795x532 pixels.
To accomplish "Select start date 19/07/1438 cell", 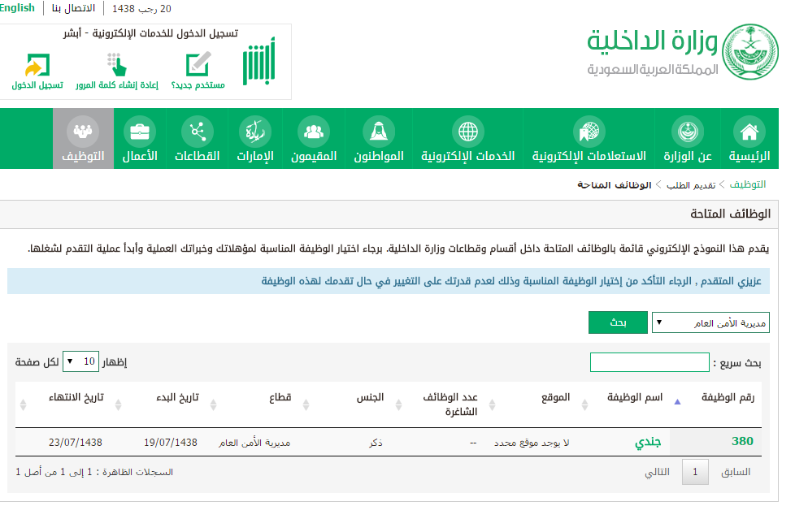I will tap(171, 443).
